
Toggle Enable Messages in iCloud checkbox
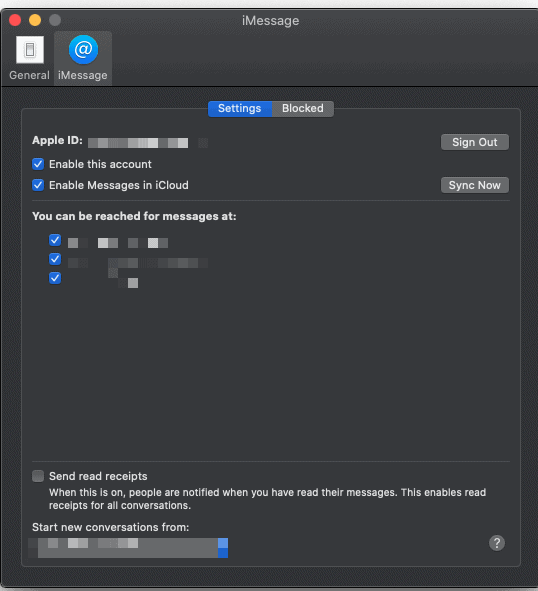pyautogui.click(x=38, y=185)
